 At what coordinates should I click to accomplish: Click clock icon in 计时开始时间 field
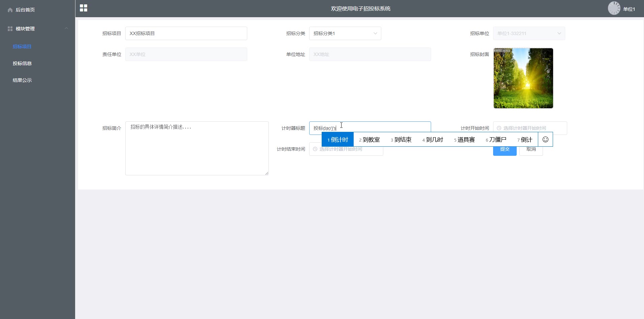pyautogui.click(x=499, y=128)
